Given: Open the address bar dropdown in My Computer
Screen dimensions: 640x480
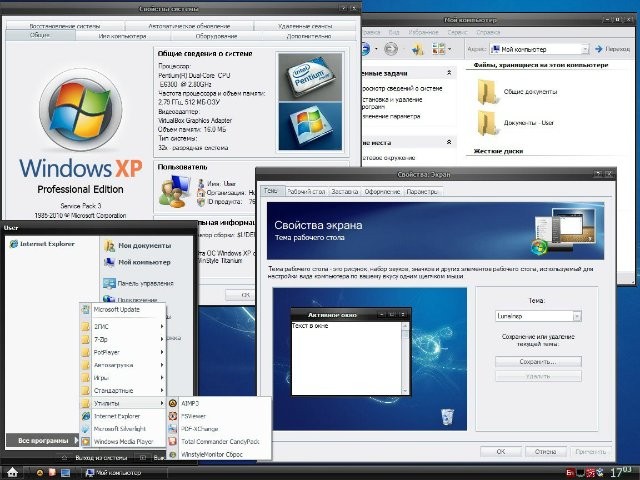Looking at the screenshot, I should (585, 49).
